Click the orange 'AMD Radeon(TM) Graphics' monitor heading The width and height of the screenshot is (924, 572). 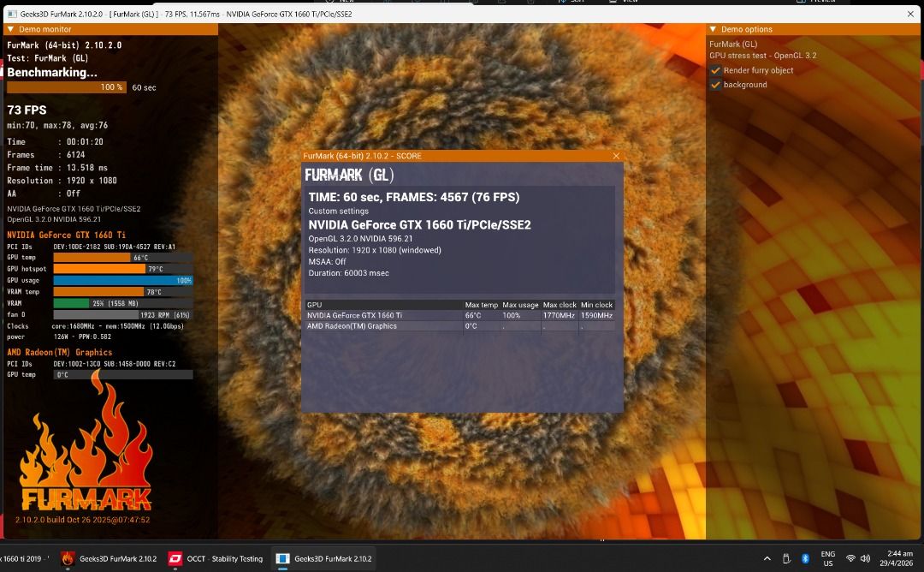click(60, 352)
